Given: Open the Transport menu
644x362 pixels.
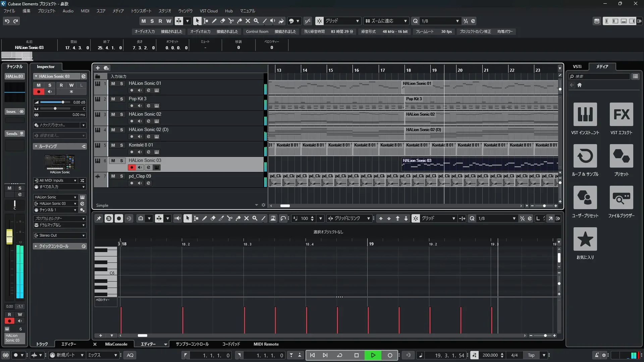Looking at the screenshot, I should pos(141,11).
